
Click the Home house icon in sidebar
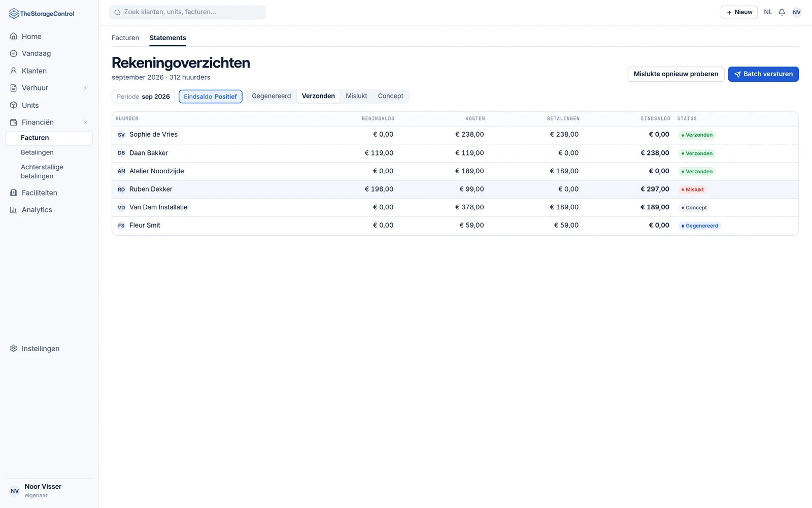tap(14, 36)
